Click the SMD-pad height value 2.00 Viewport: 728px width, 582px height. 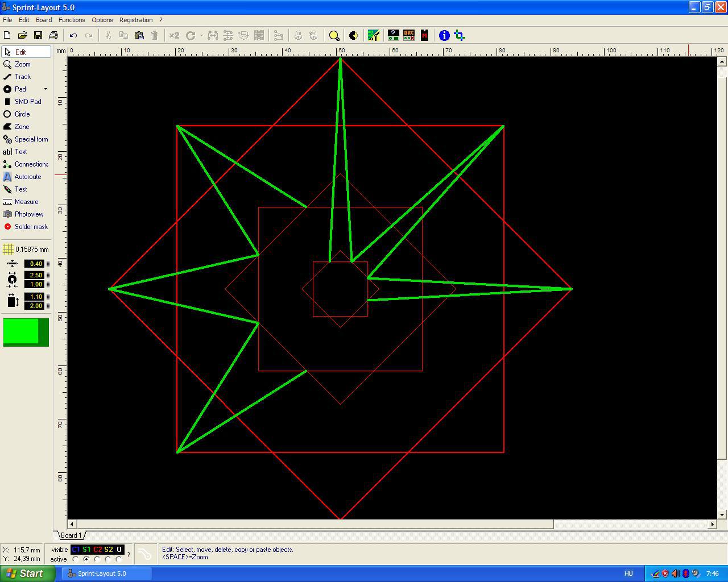tap(34, 306)
